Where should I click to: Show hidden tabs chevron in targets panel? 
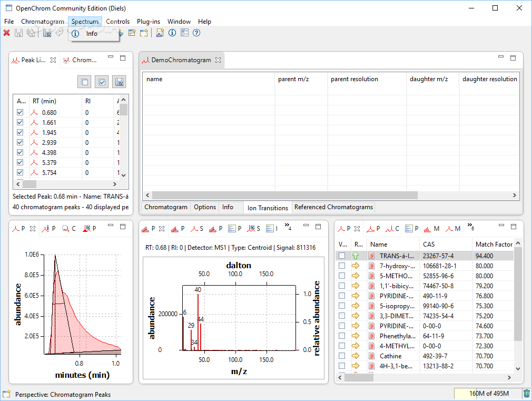pos(470,227)
